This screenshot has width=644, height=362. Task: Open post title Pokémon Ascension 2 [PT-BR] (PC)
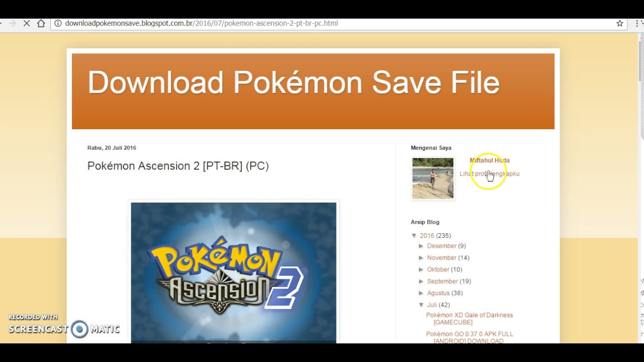[178, 166]
